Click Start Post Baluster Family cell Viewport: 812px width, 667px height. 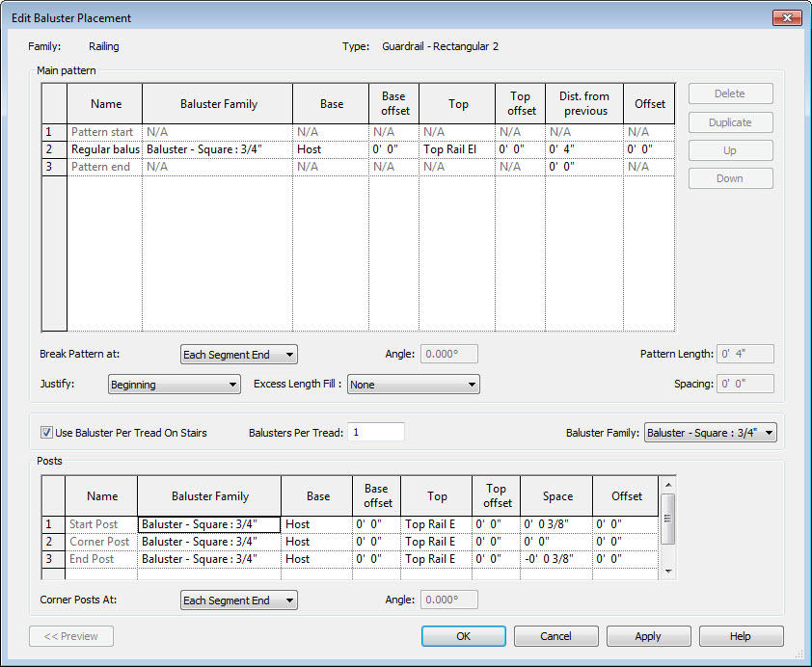point(209,524)
